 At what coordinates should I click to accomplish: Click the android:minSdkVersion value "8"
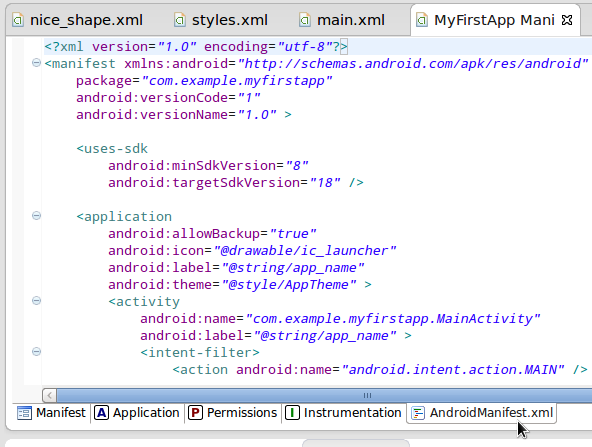(x=297, y=165)
